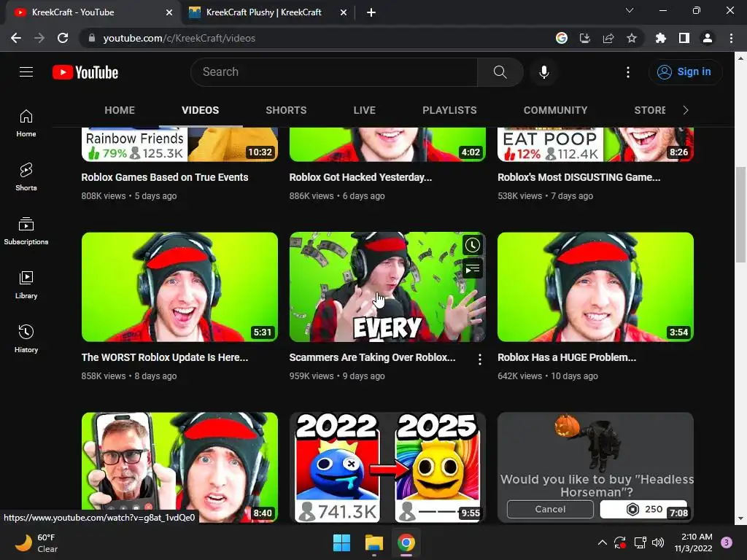Screen dimensions: 747x560
Task: Open Home in the sidebar
Action: point(26,122)
